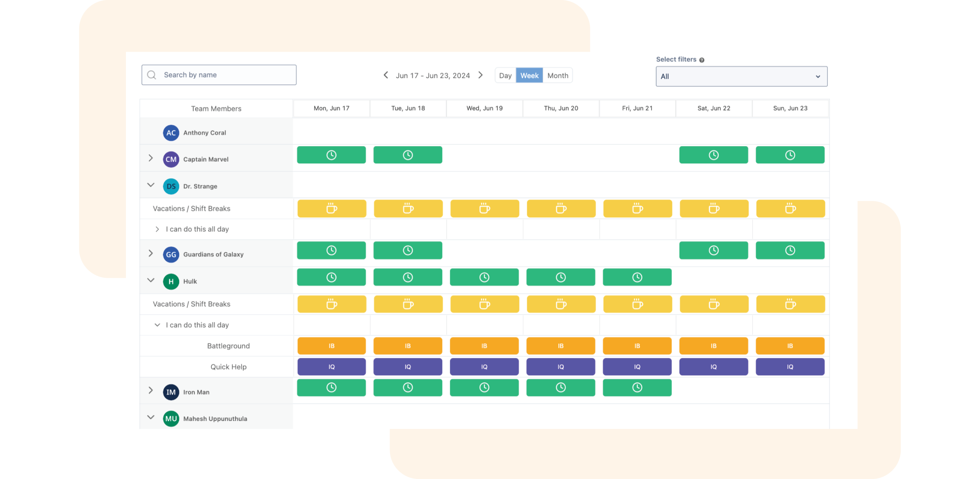The image size is (980, 479).
Task: Click Captain Marvel's Monday clock shift block
Action: click(x=331, y=155)
